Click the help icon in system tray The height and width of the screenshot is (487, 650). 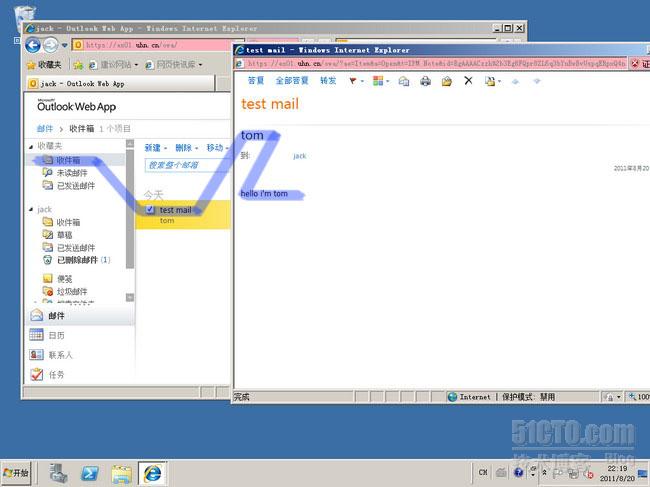(x=518, y=472)
